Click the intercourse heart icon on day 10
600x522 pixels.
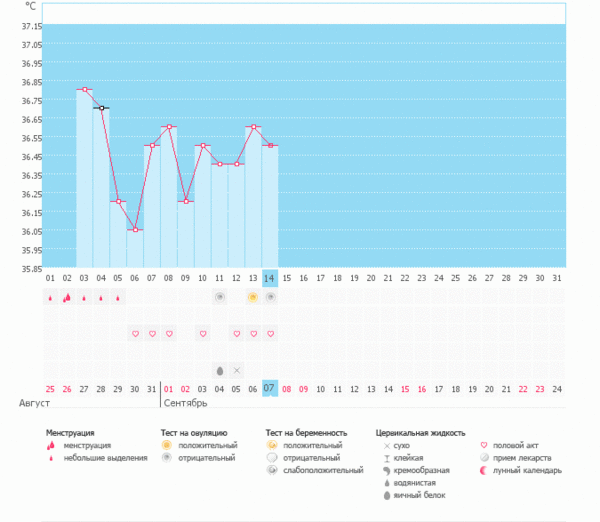(202, 333)
